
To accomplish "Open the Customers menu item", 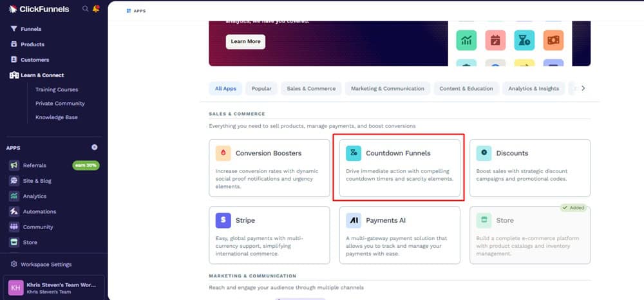I will coord(35,60).
